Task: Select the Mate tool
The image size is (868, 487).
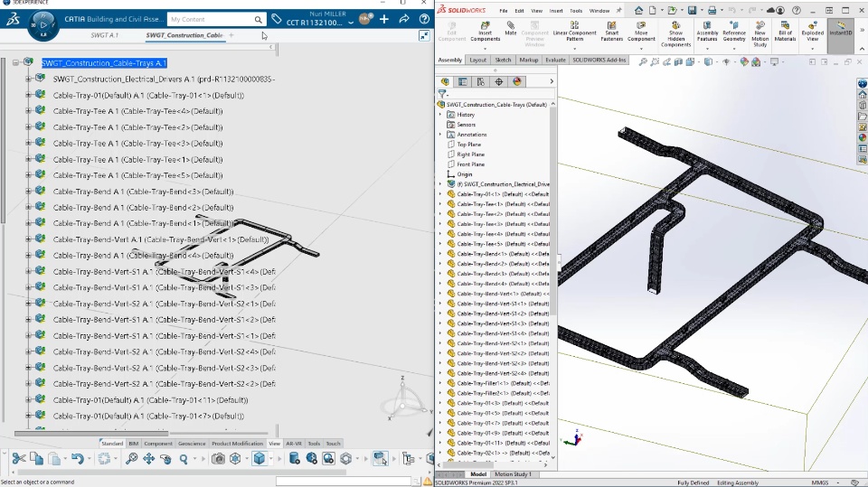Action: coord(510,28)
